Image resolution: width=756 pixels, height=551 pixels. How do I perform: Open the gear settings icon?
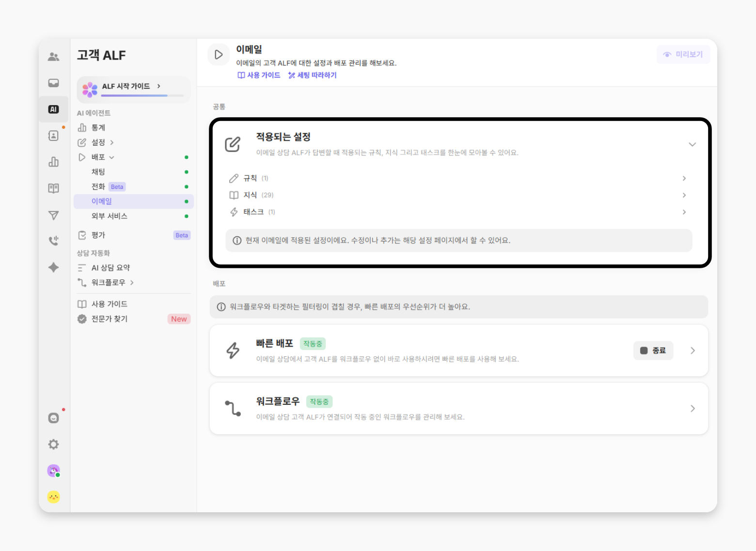(54, 444)
